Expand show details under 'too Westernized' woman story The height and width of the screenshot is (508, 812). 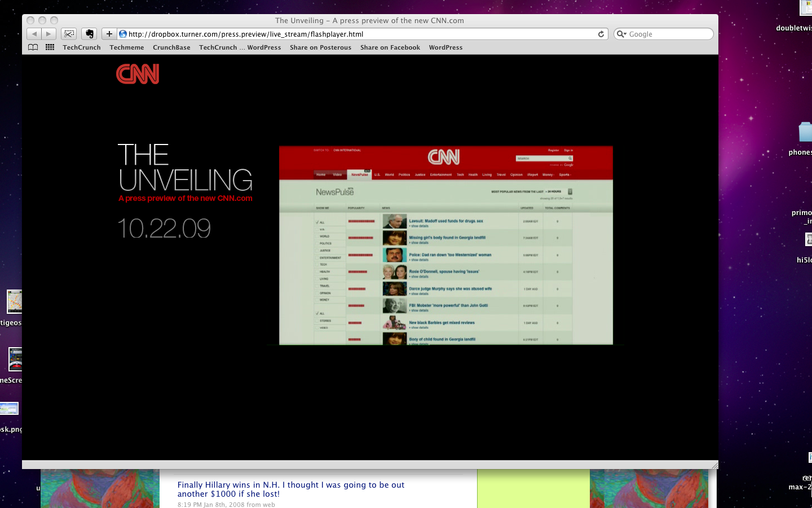[x=419, y=260]
